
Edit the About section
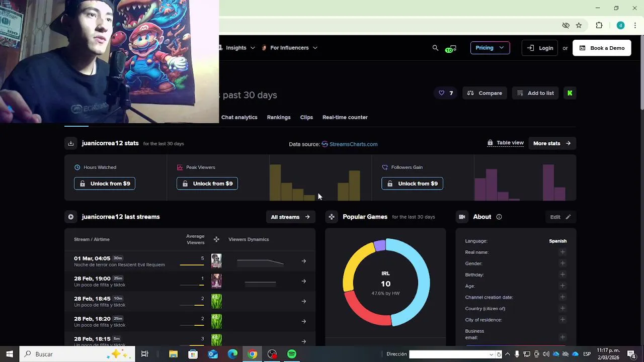click(560, 217)
